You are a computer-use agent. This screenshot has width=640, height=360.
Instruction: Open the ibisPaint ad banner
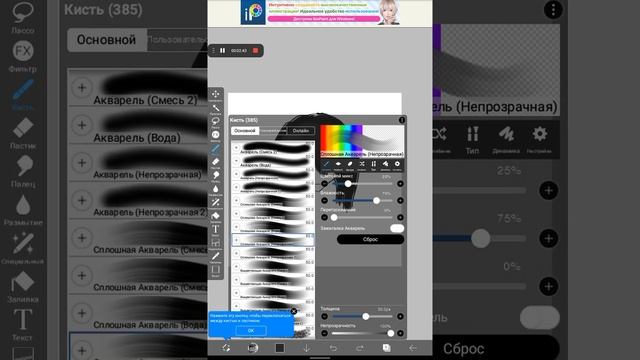pyautogui.click(x=320, y=12)
